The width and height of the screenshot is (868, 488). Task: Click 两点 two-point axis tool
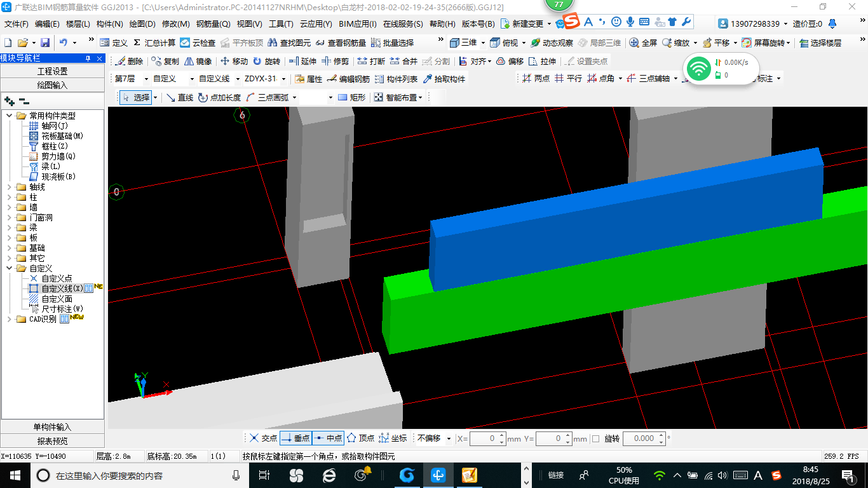[536, 79]
